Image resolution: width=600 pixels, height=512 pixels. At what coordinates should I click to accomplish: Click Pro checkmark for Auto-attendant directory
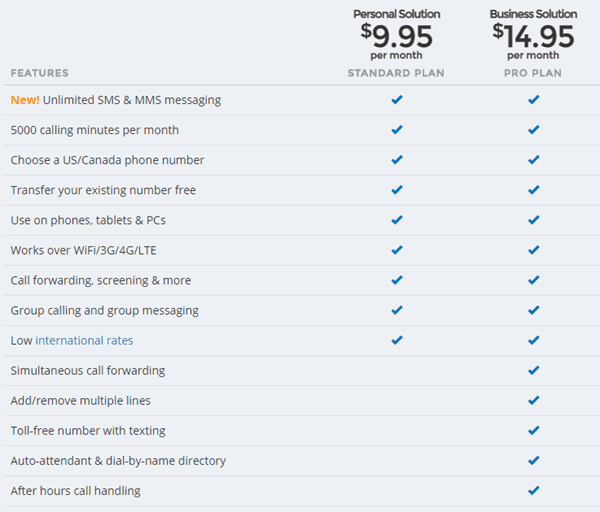(533, 460)
